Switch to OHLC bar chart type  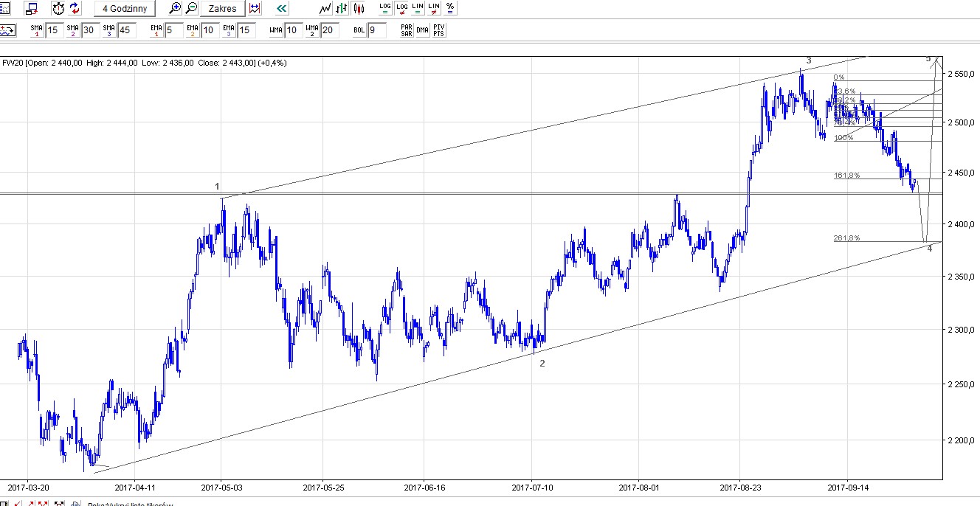point(342,9)
